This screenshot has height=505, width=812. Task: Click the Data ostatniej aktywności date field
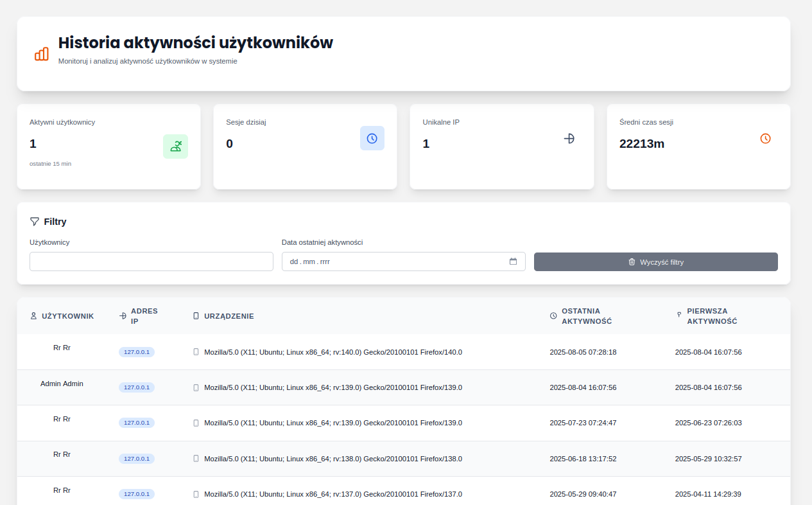(x=395, y=261)
